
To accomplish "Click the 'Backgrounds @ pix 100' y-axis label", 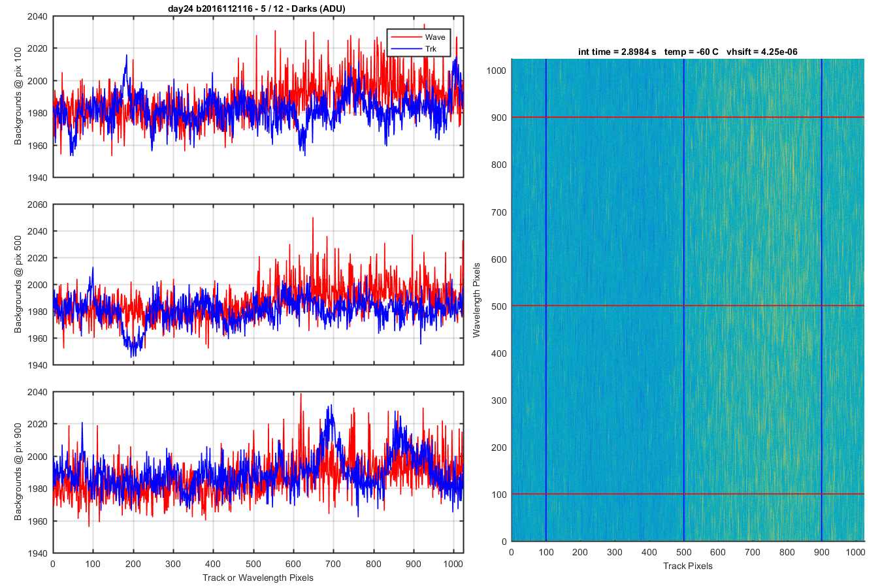I will 18,96.
